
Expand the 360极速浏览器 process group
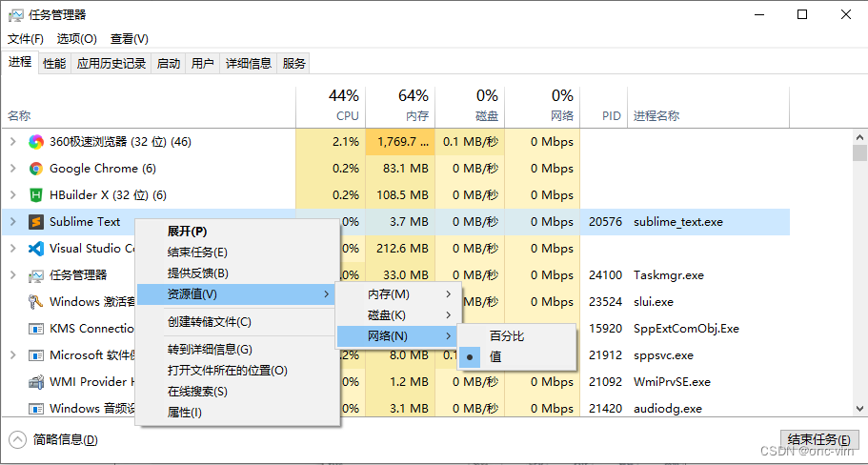tap(12, 142)
